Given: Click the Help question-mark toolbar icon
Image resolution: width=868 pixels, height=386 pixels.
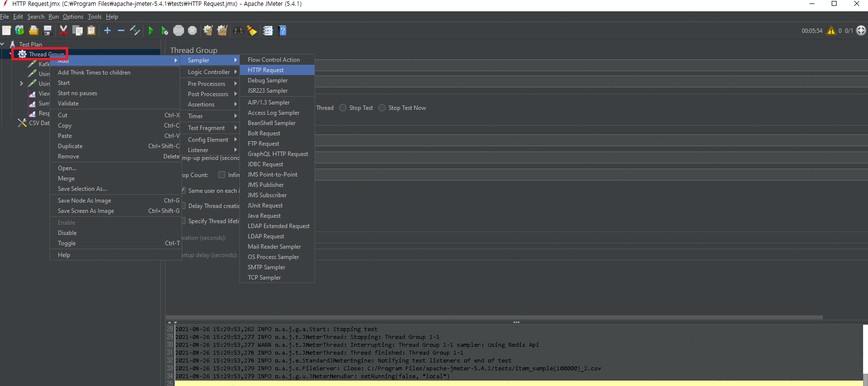Looking at the screenshot, I should click(283, 30).
